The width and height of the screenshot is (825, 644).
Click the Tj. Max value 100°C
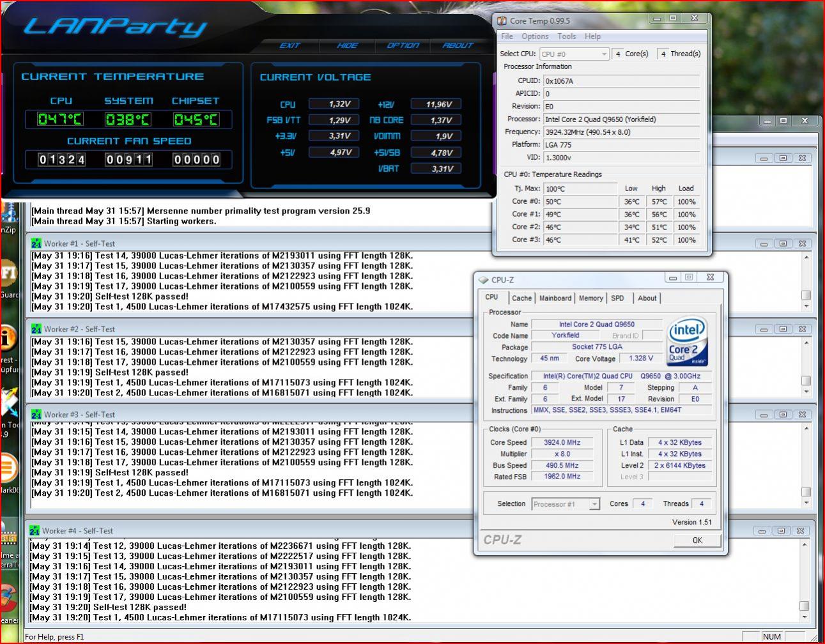point(580,188)
